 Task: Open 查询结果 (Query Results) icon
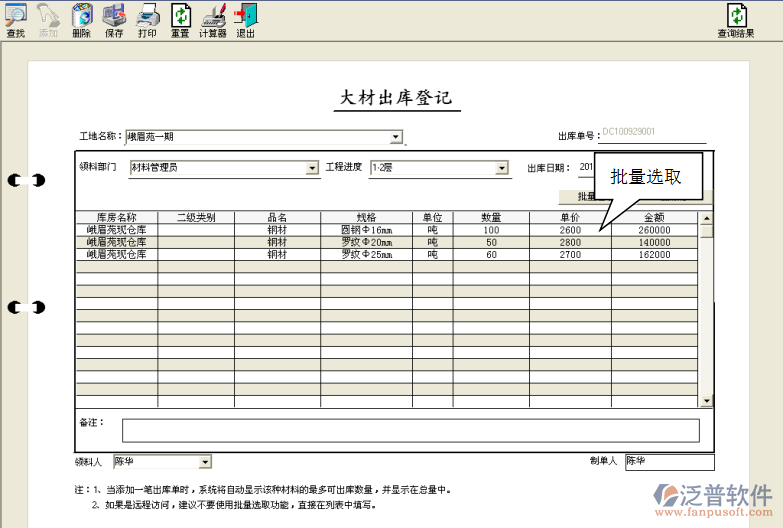point(736,18)
